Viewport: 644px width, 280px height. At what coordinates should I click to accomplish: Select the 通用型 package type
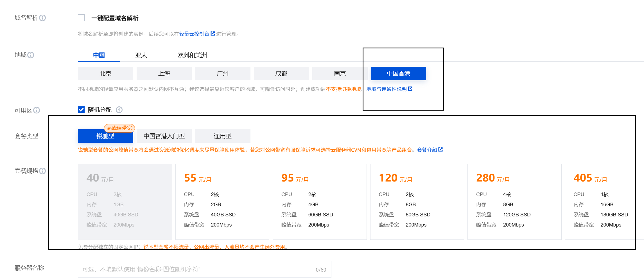[222, 136]
